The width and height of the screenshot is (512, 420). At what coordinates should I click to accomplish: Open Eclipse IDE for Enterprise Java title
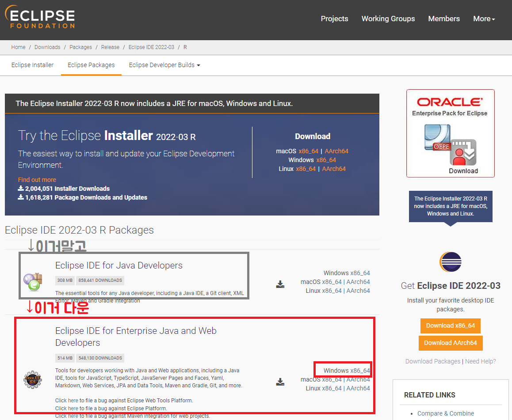click(136, 337)
